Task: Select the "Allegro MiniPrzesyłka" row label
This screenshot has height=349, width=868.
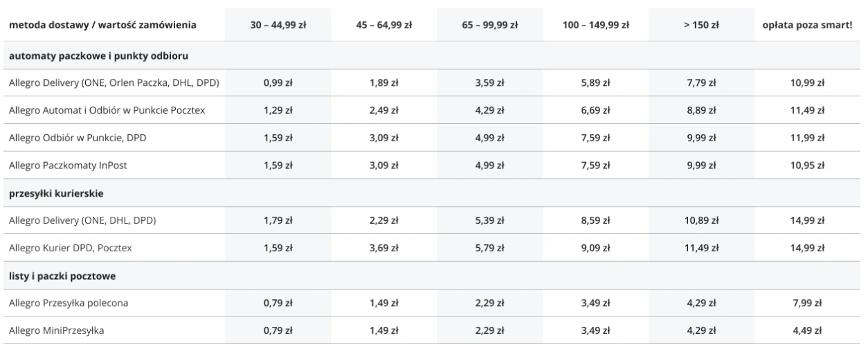Action: [x=57, y=330]
